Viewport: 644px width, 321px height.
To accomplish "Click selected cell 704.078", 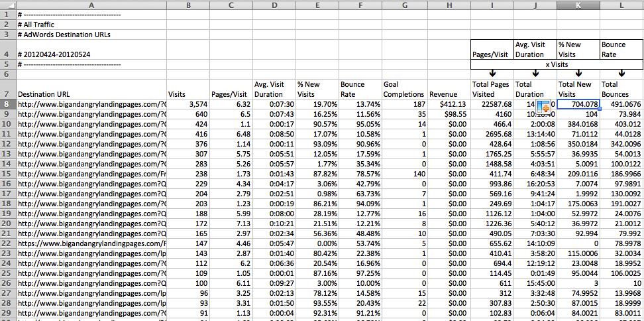I will (578, 104).
